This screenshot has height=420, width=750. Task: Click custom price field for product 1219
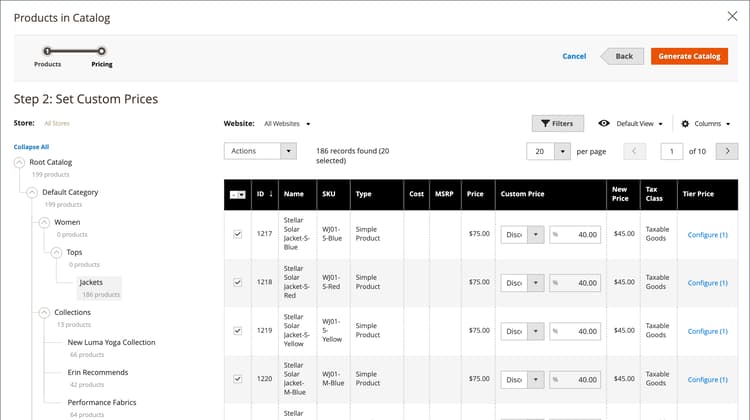pyautogui.click(x=575, y=332)
